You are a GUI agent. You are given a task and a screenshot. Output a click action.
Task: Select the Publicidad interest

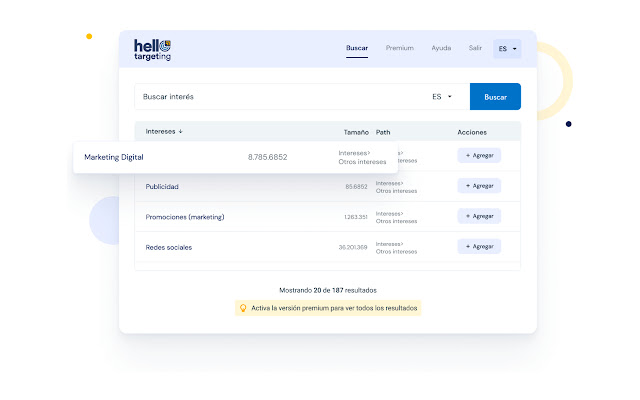(162, 187)
